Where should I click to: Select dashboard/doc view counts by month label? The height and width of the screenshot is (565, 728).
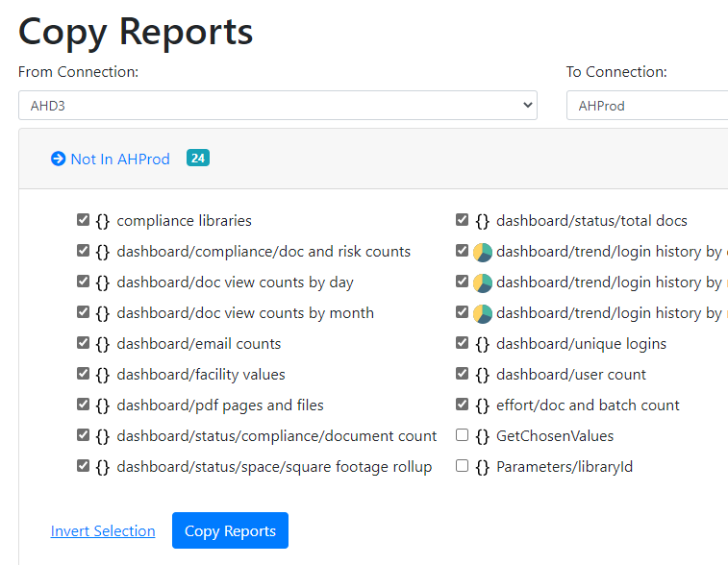coord(245,313)
